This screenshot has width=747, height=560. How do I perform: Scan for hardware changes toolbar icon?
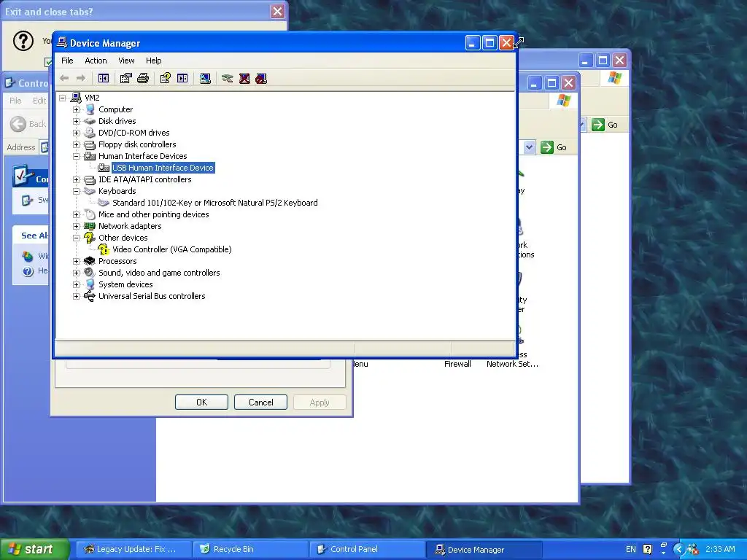205,78
